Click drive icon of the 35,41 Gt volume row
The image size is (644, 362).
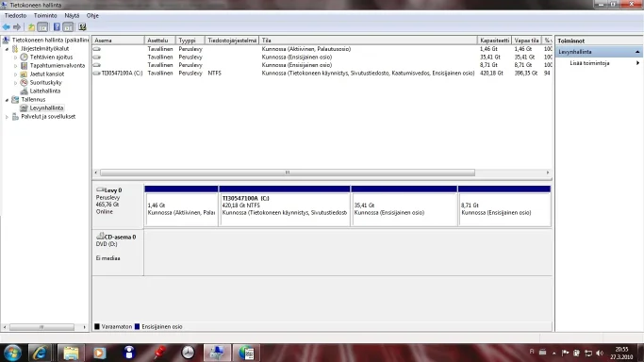click(97, 58)
